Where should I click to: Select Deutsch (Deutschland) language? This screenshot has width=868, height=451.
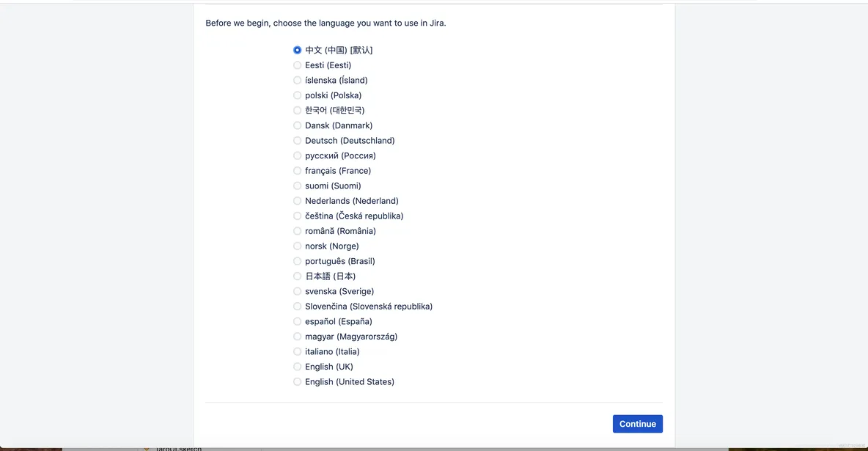297,140
